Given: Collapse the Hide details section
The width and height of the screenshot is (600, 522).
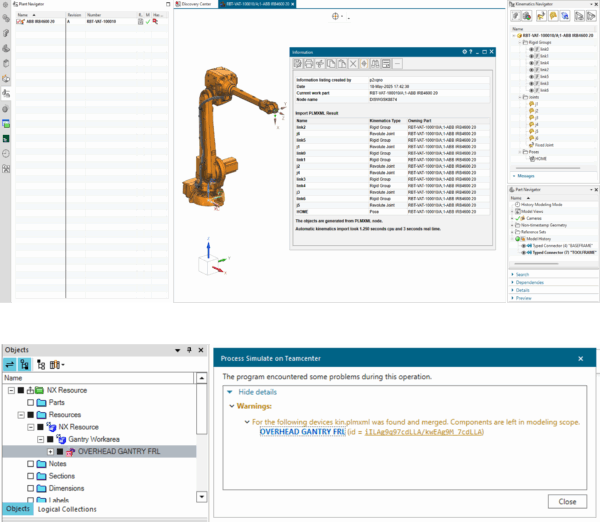Looking at the screenshot, I should pos(257,391).
